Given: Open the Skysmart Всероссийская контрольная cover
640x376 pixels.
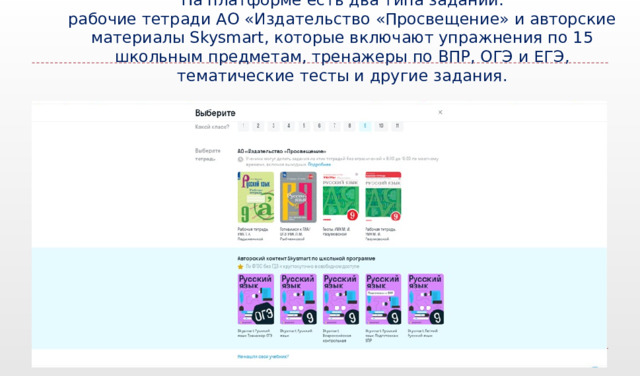Looking at the screenshot, I should pyautogui.click(x=341, y=299).
